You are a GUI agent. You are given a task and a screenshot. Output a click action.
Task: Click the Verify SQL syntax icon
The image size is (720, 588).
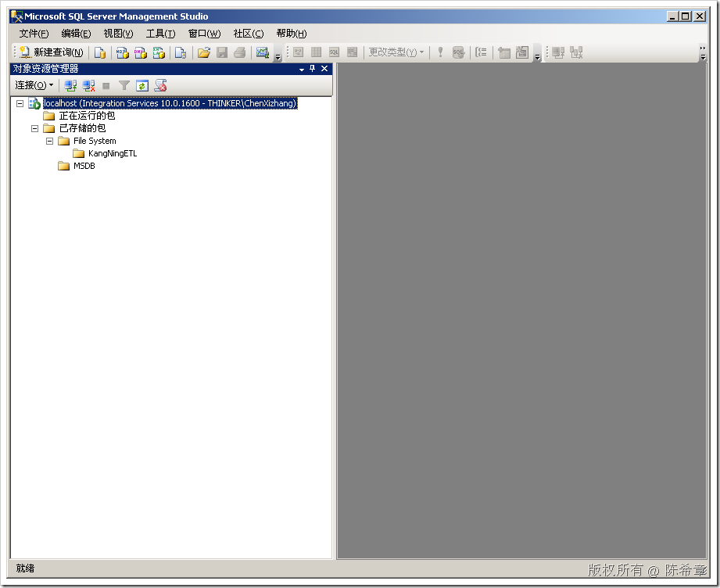coord(458,52)
